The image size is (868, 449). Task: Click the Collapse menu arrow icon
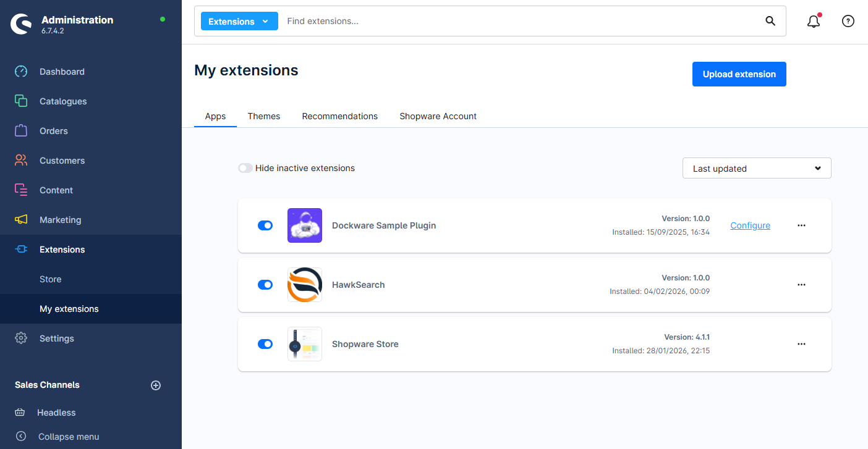(x=21, y=436)
